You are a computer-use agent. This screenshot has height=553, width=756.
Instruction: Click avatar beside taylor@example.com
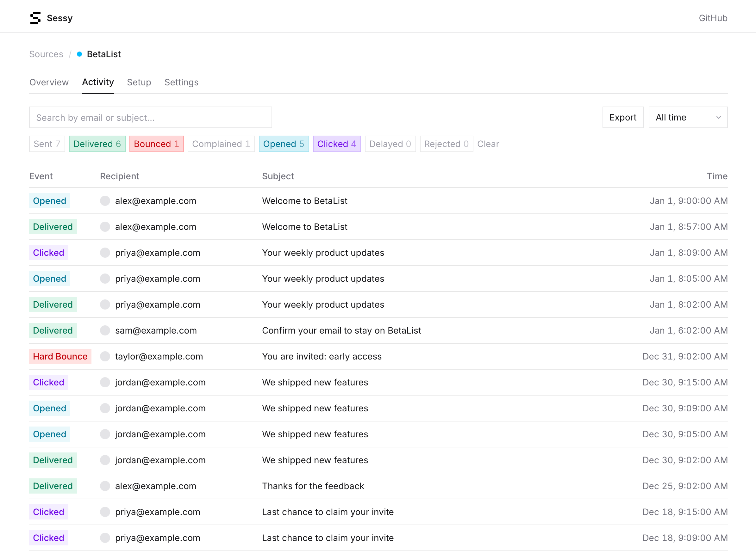click(105, 356)
